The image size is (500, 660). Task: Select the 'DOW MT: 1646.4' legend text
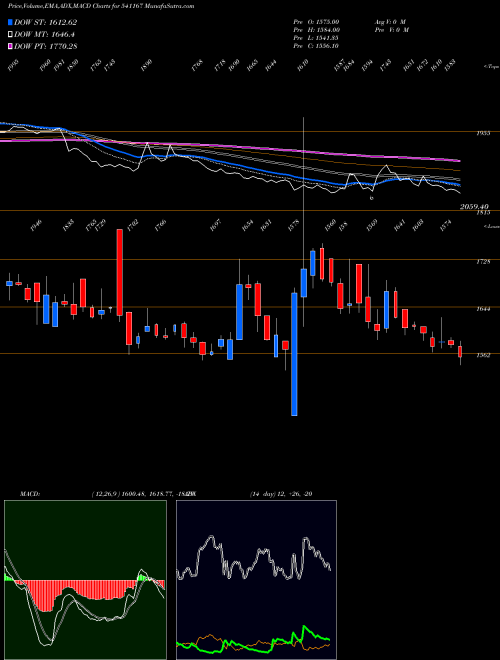[x=44, y=35]
